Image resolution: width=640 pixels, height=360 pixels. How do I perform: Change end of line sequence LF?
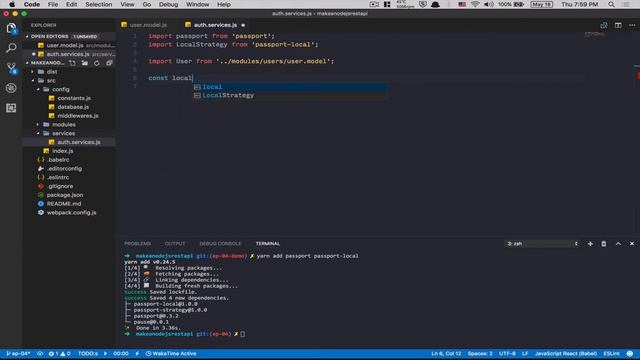(x=525, y=353)
